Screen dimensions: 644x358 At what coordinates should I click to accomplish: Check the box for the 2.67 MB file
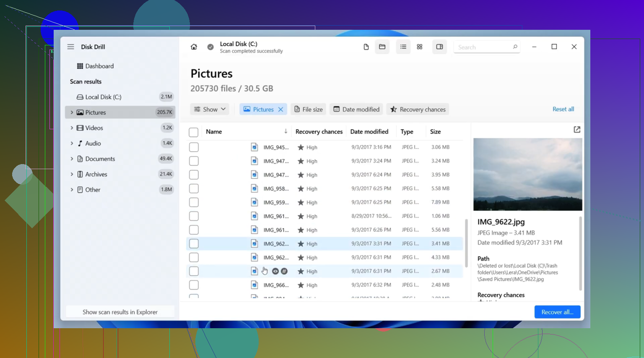(x=194, y=271)
